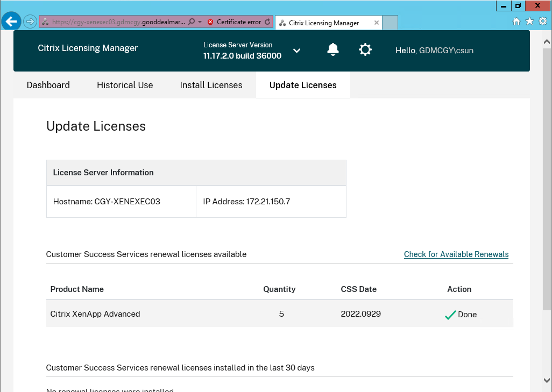This screenshot has height=392, width=552.
Task: Open the settings gear in Citrix header
Action: 365,50
